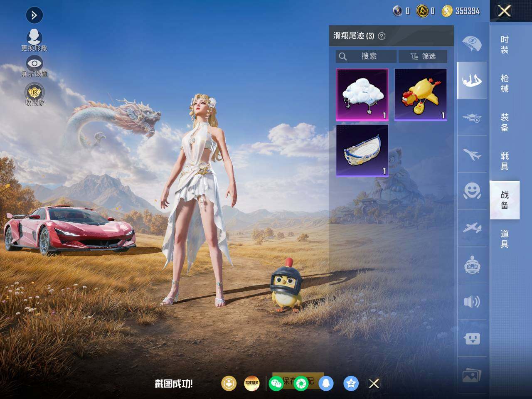532x399 pixels.
Task: Select the skydiving glide trail category
Action: [x=472, y=80]
